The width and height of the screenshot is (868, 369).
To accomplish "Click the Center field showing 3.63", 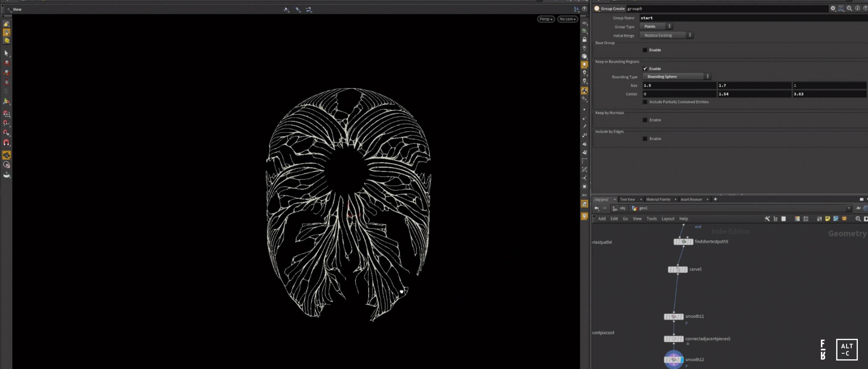I will click(x=829, y=94).
